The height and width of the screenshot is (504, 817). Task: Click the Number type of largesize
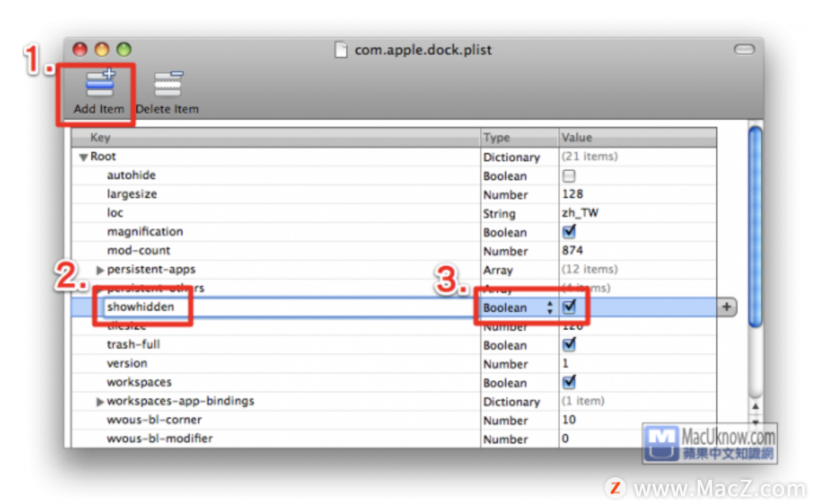(506, 194)
